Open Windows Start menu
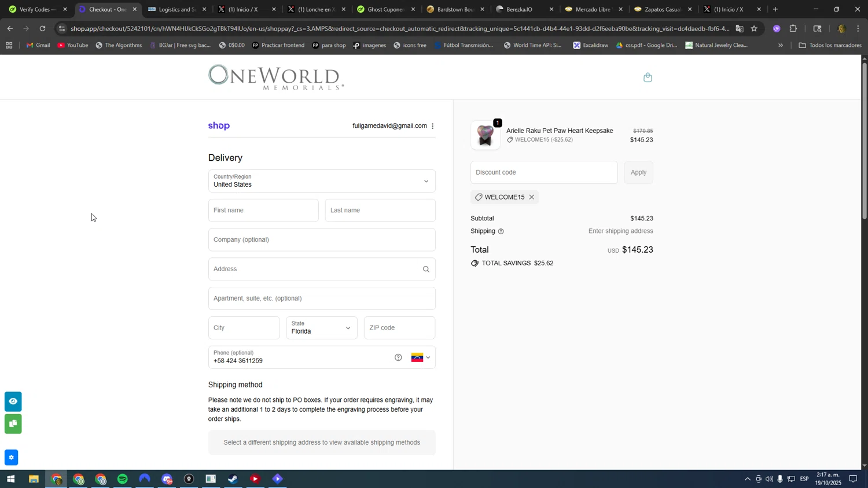The height and width of the screenshot is (488, 868). [x=10, y=479]
